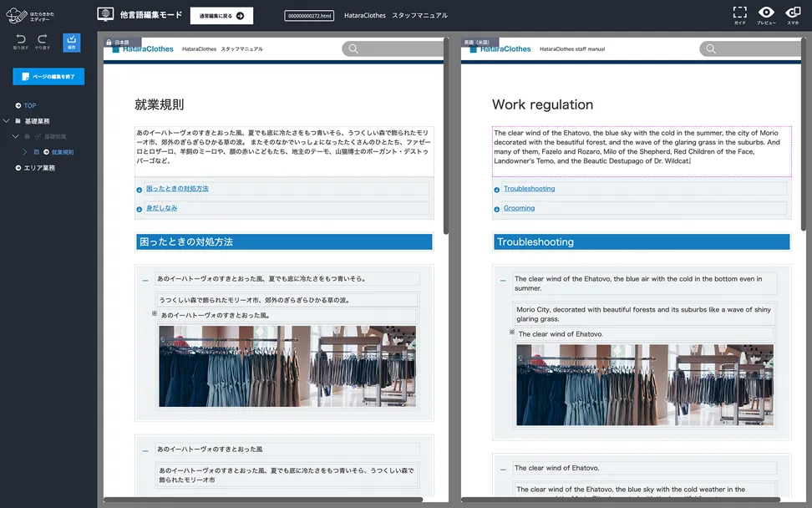Click the search magnifier in the Japanese pane
This screenshot has width=812, height=508.
tap(353, 49)
